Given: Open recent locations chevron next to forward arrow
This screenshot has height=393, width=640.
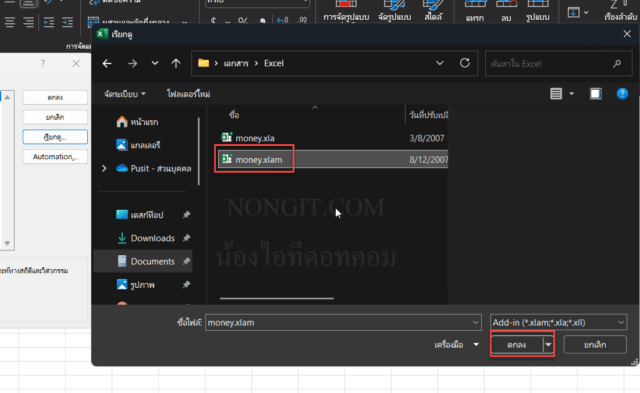Looking at the screenshot, I should tap(155, 63).
